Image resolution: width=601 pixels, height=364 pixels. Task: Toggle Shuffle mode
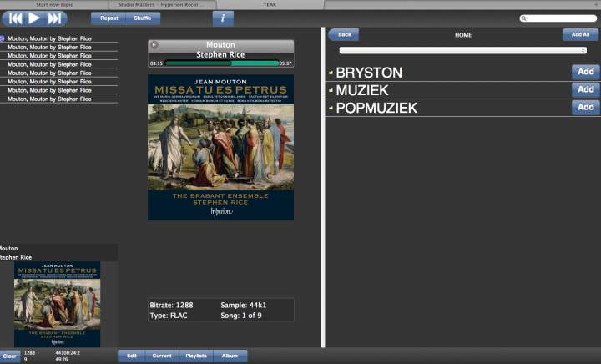pos(143,18)
